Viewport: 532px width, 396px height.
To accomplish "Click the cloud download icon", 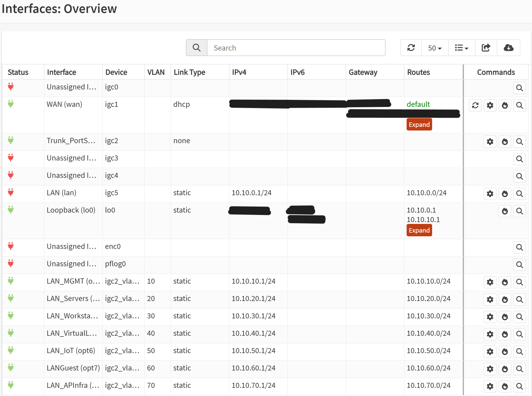I will [508, 48].
